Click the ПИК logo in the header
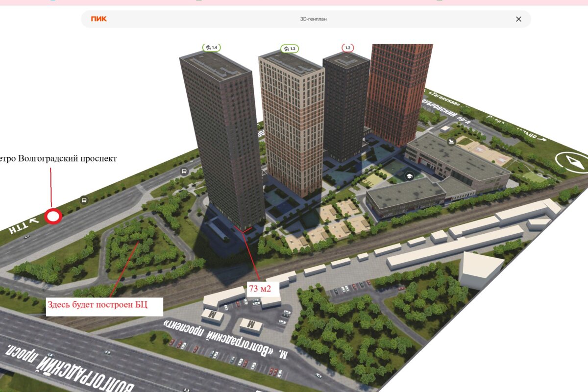This screenshot has width=588, height=392. point(98,19)
